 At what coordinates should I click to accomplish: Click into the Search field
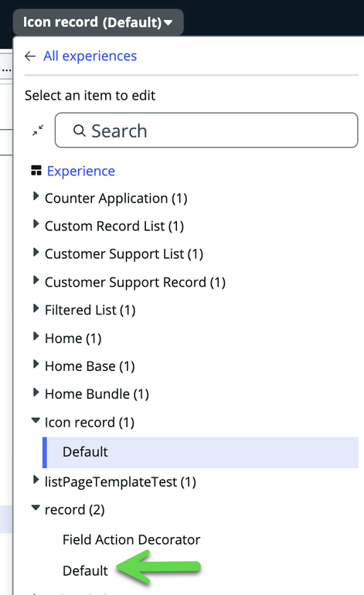pyautogui.click(x=206, y=130)
